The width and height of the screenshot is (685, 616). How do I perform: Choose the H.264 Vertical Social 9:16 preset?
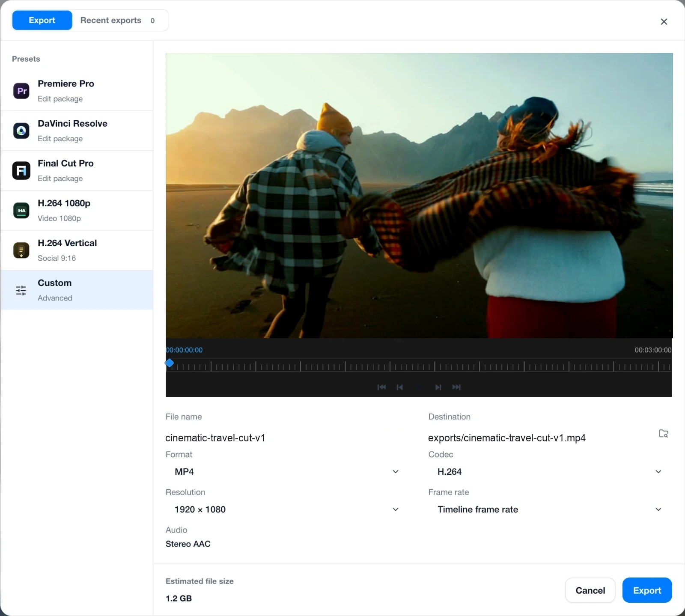(77, 250)
